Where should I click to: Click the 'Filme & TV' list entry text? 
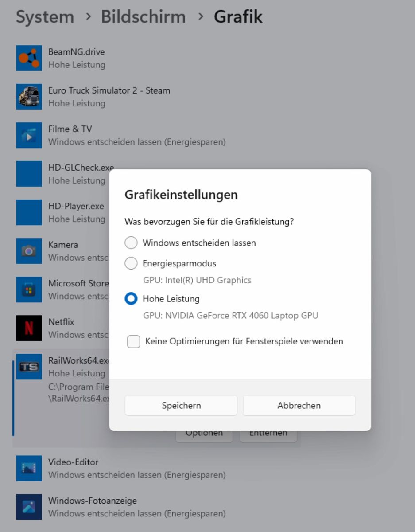(70, 129)
